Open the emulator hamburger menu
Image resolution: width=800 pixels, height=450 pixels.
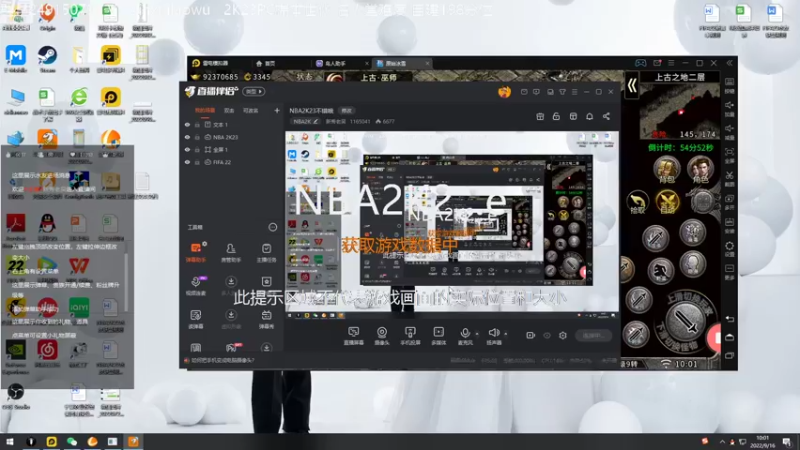click(671, 63)
